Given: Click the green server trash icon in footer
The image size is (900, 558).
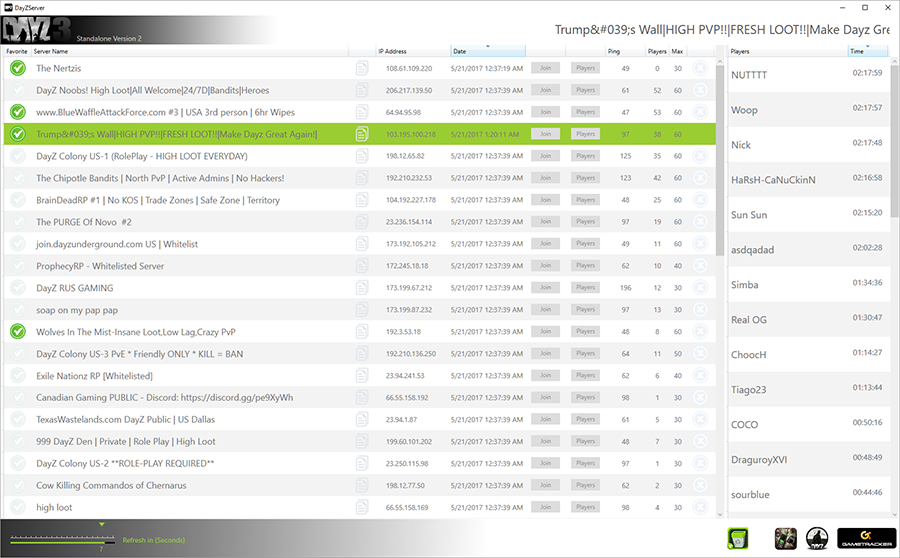Looking at the screenshot, I should point(738,538).
